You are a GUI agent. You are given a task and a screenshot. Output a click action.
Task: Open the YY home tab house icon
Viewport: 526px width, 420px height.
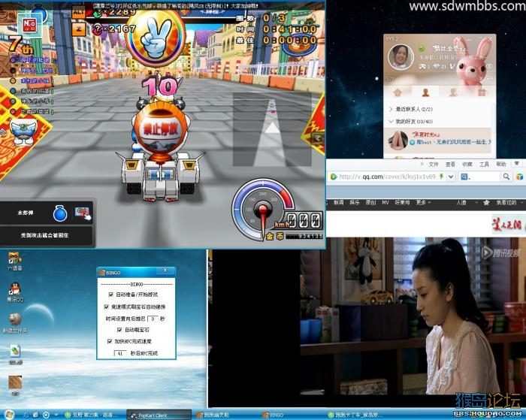pos(398,92)
